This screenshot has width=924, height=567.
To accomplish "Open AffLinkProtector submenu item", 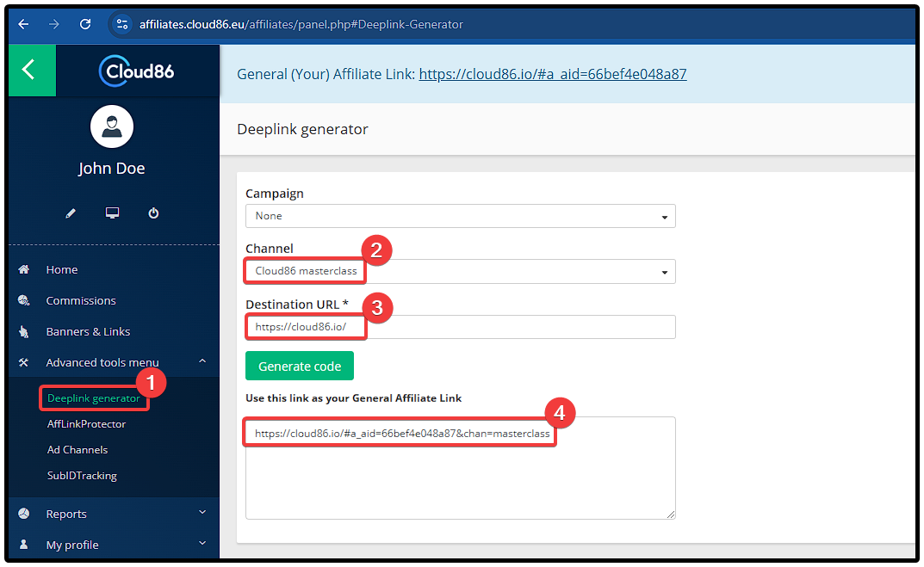I will (87, 424).
